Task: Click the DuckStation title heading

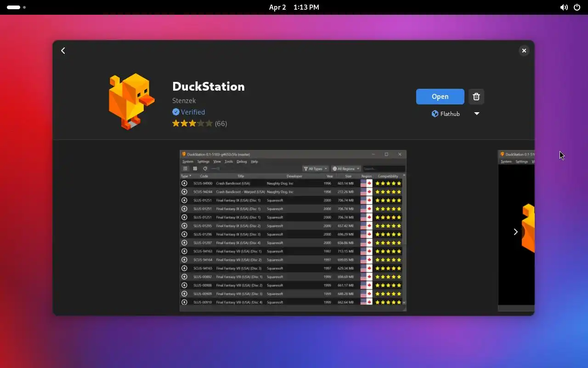Action: click(x=209, y=86)
